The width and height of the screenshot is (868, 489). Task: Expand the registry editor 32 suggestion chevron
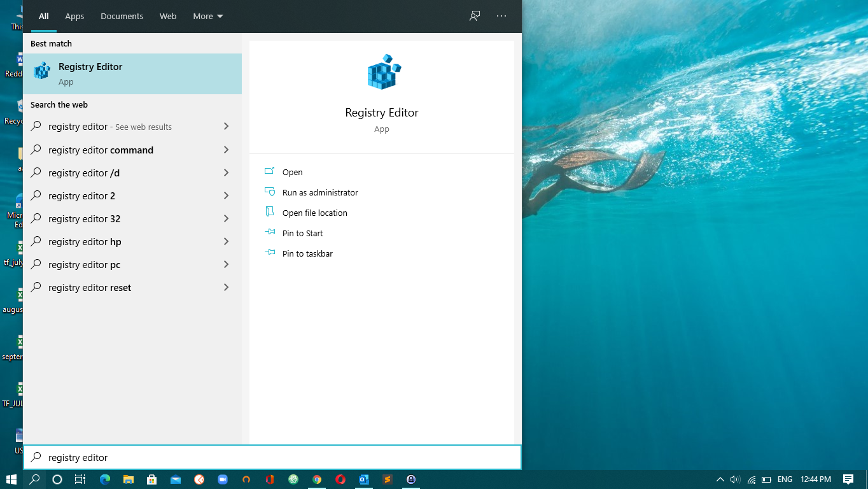point(226,218)
